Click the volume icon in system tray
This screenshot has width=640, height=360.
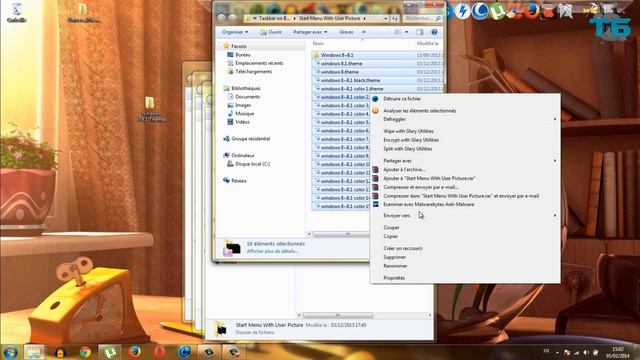[586, 352]
